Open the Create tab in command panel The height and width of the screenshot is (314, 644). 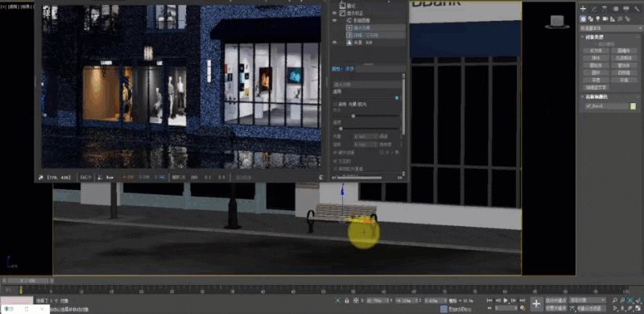coord(583,9)
